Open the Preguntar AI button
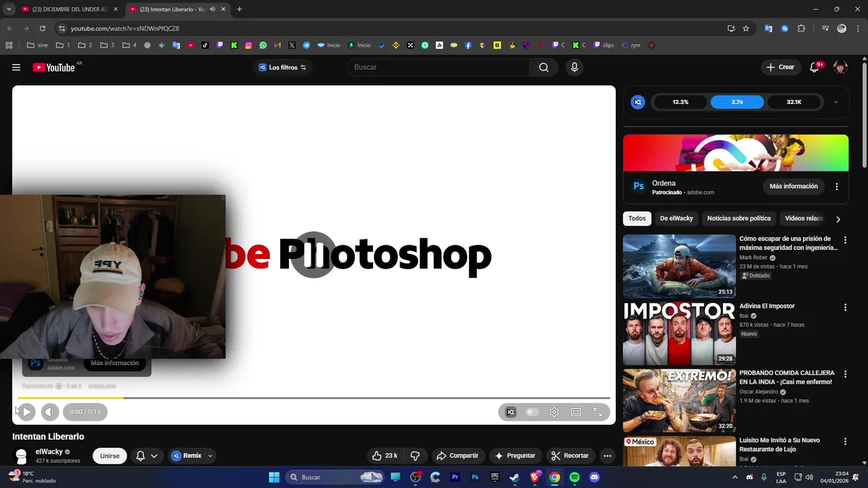This screenshot has width=868, height=488. click(x=515, y=455)
